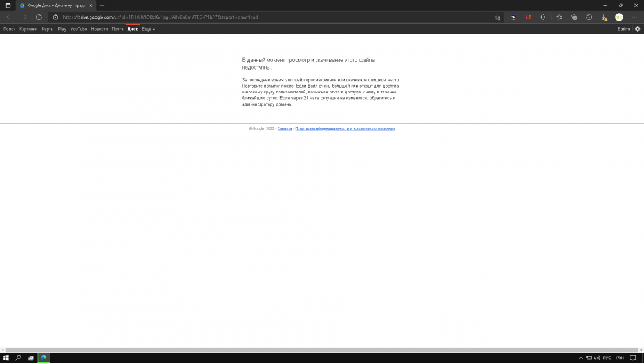
Task: Click the horizontal scrollbar at page bottom
Action: click(x=321, y=350)
